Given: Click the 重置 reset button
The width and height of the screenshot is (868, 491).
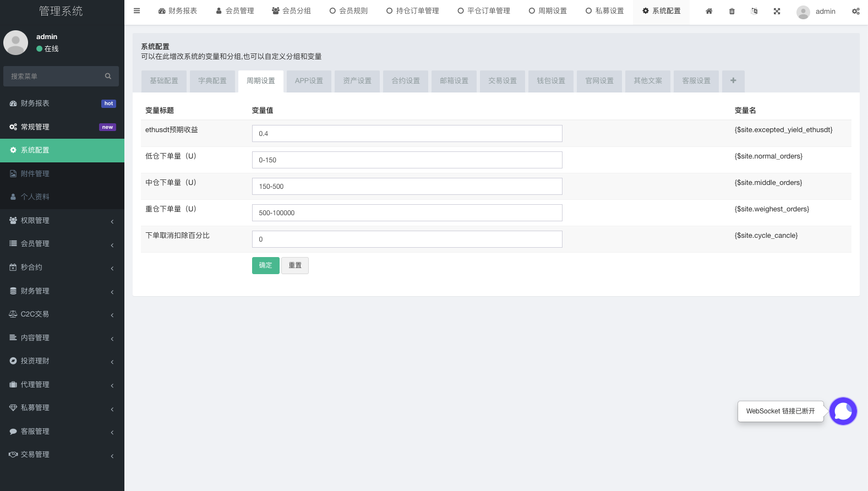Looking at the screenshot, I should tap(295, 265).
